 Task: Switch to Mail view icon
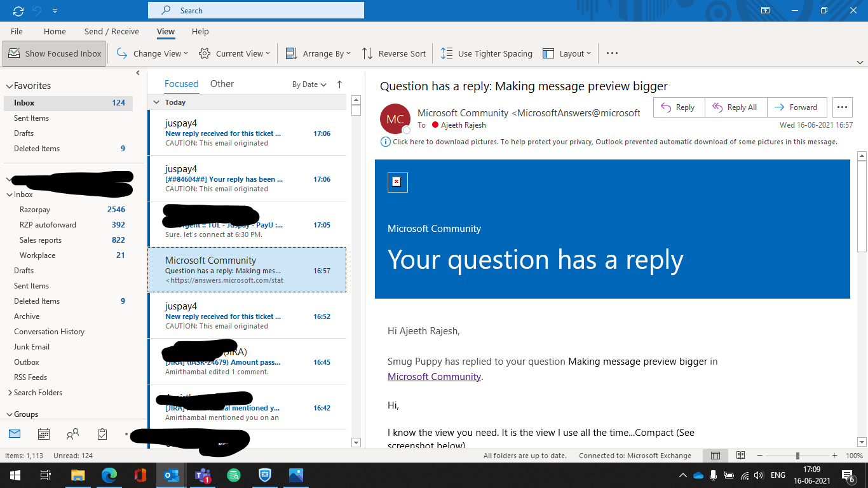[15, 434]
